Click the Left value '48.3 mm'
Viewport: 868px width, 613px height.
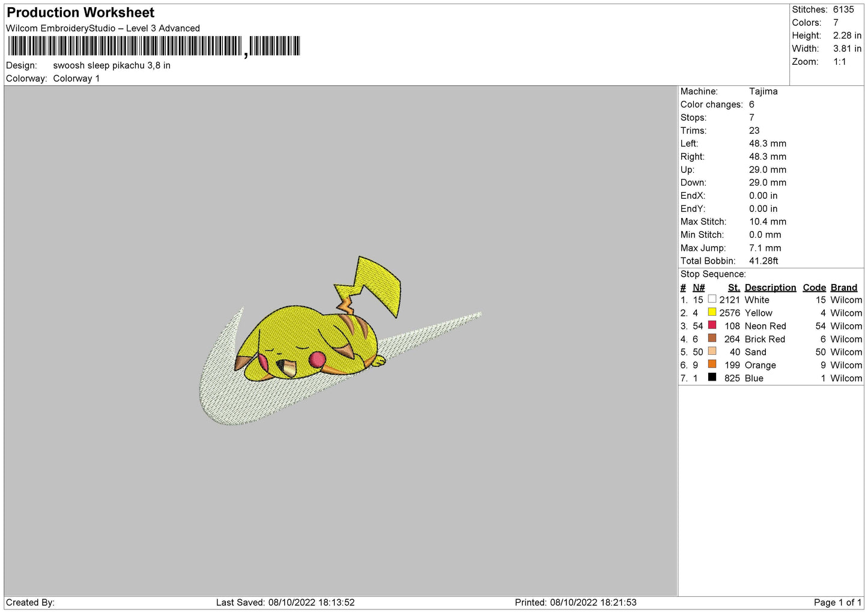[x=768, y=144]
